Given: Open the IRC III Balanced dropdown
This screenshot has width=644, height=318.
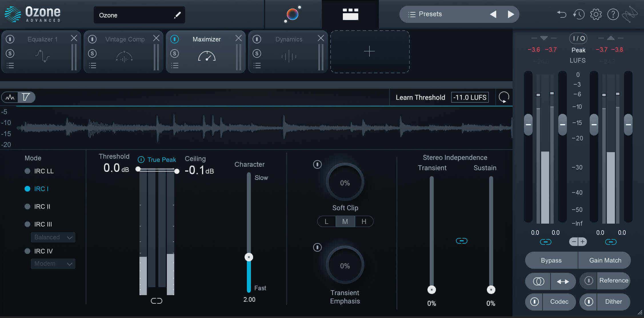Looking at the screenshot, I should (x=53, y=237).
